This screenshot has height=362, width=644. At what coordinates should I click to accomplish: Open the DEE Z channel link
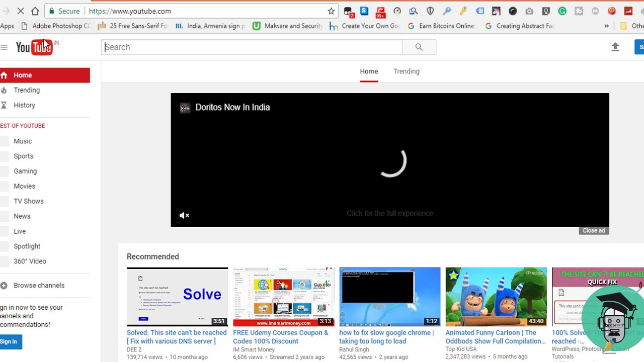coord(134,349)
